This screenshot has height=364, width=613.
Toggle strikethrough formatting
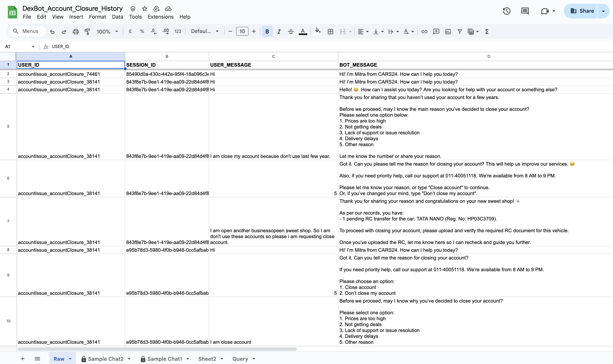coord(291,32)
